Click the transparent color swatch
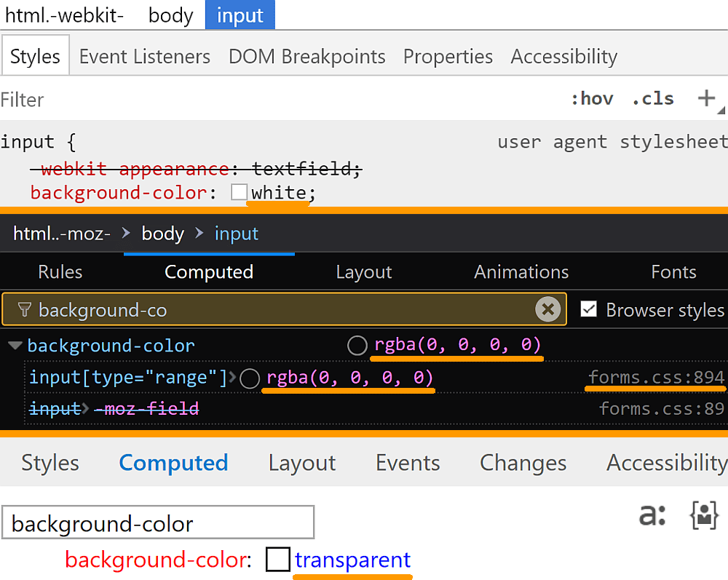This screenshot has height=580, width=728. (x=278, y=560)
